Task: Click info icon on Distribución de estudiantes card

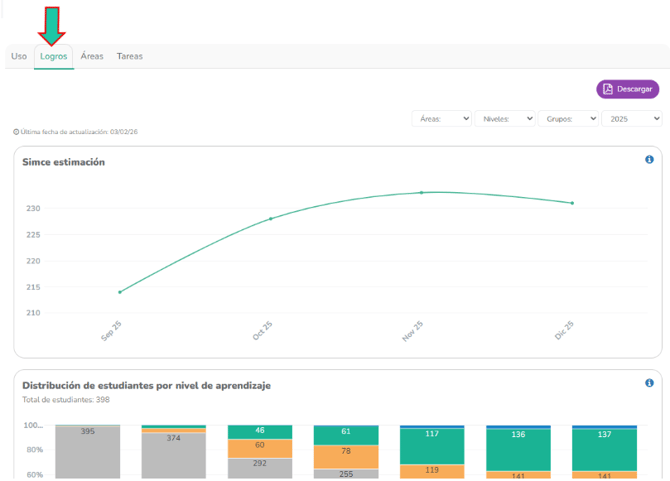Action: click(649, 383)
